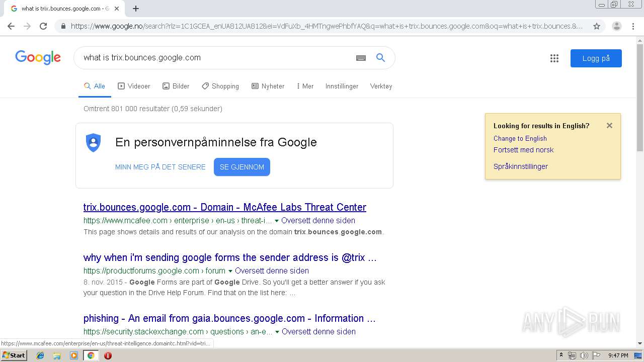Open the Verktøy tools option
644x362 pixels.
tap(381, 86)
